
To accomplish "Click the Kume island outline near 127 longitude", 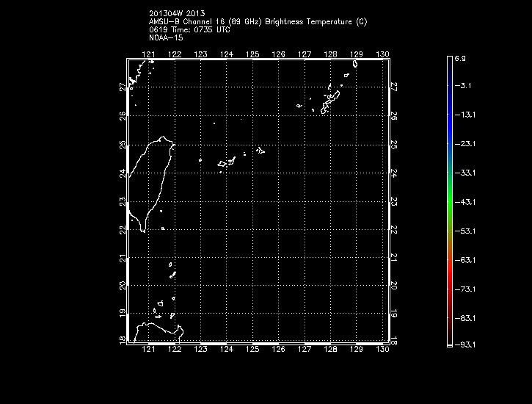I will 299,106.
